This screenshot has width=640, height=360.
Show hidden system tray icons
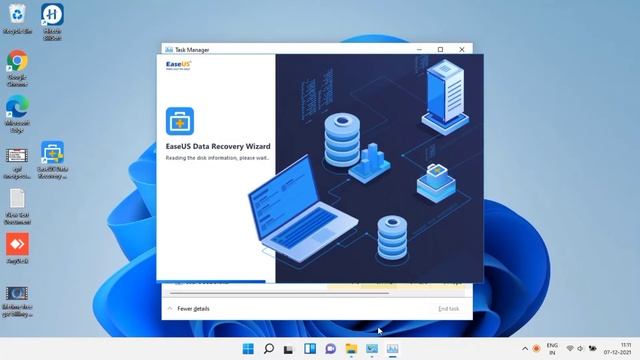(525, 349)
